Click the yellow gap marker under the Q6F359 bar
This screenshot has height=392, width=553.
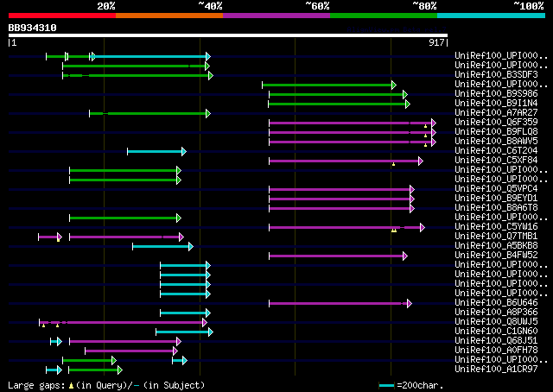point(425,126)
